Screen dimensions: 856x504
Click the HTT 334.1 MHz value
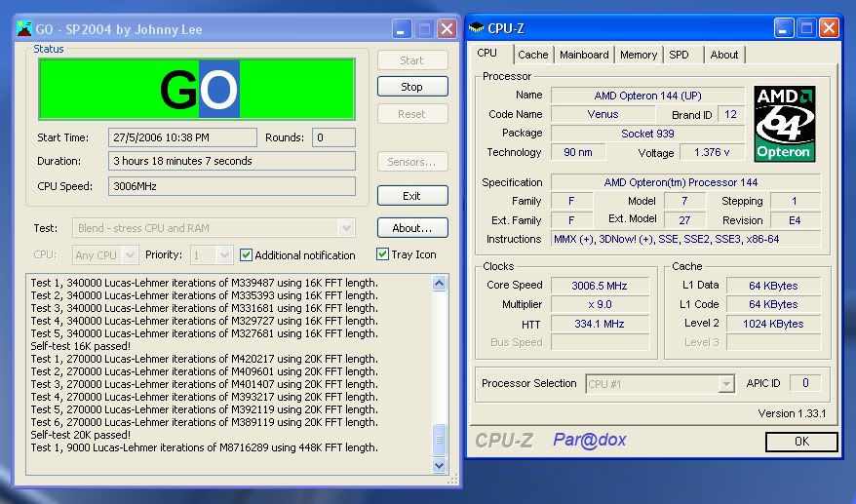(600, 324)
